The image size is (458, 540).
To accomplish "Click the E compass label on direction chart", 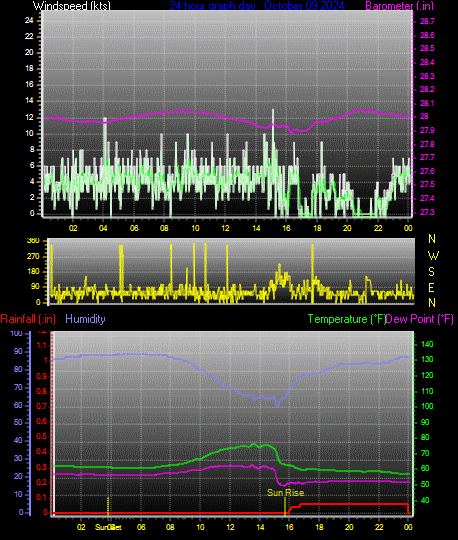I will pyautogui.click(x=431, y=287).
